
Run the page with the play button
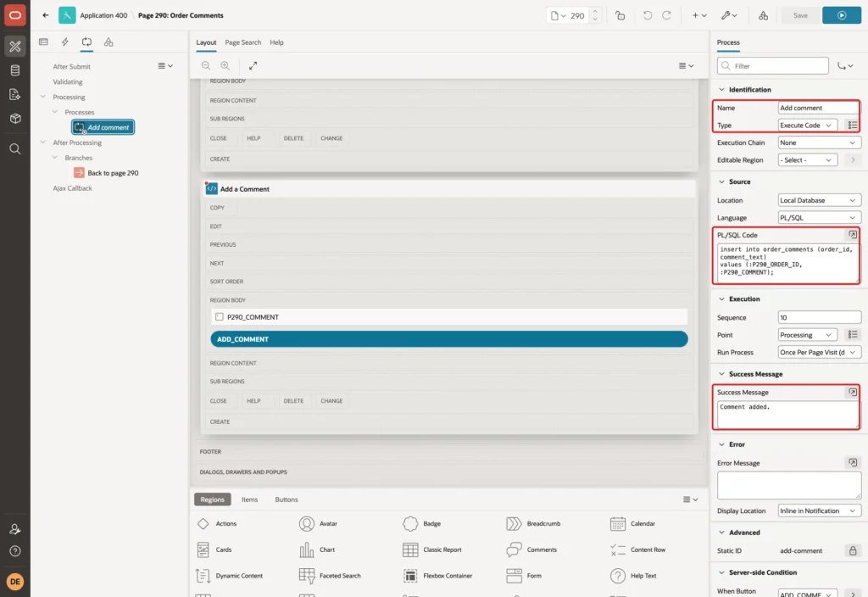pyautogui.click(x=842, y=15)
